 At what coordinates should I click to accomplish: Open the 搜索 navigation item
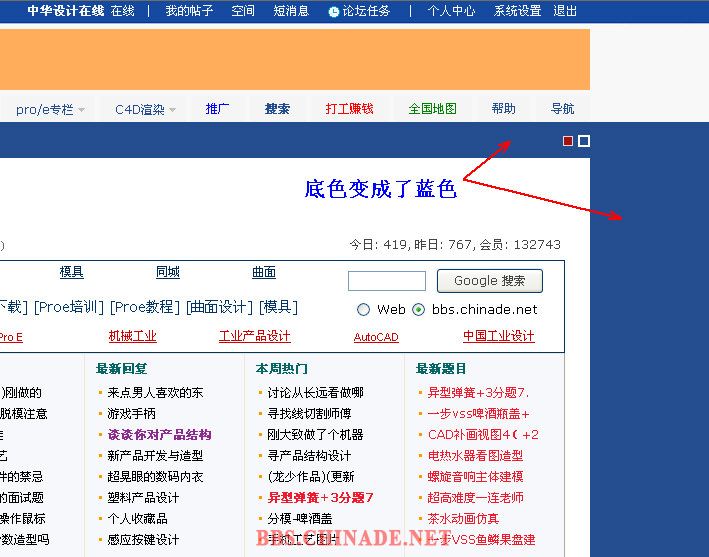(277, 109)
